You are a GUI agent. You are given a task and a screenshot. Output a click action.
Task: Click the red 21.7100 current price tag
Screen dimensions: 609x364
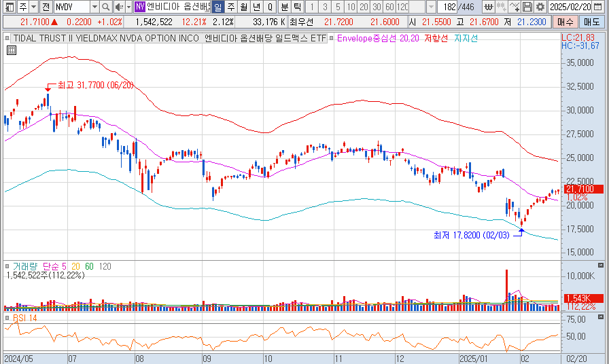coord(582,189)
